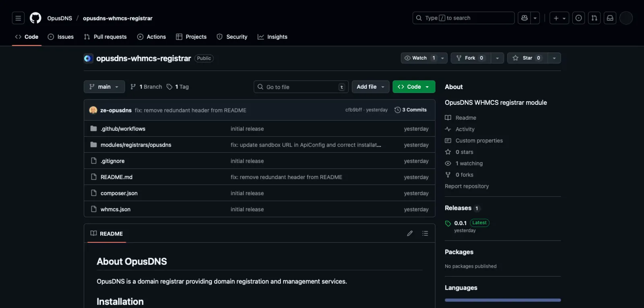View the 3 Commits history
Viewport: 644px width, 308px height.
[x=411, y=110]
